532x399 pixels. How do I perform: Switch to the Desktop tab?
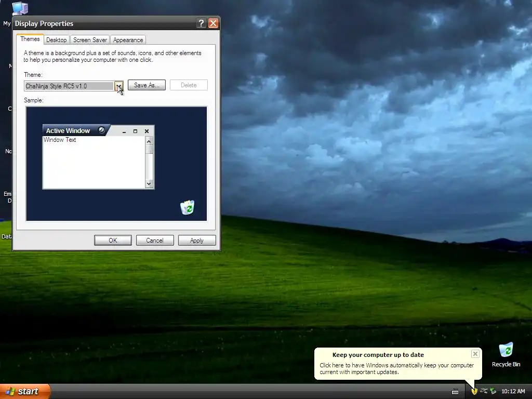pyautogui.click(x=56, y=39)
